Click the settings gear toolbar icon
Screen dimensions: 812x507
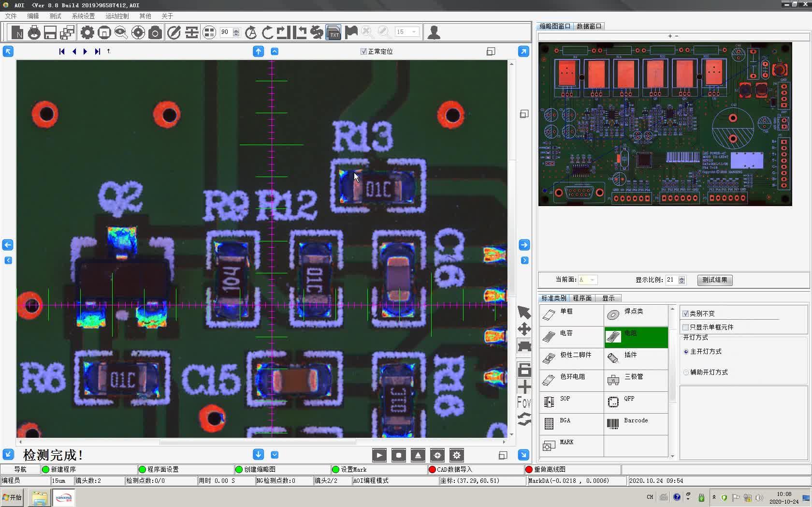pyautogui.click(x=87, y=32)
